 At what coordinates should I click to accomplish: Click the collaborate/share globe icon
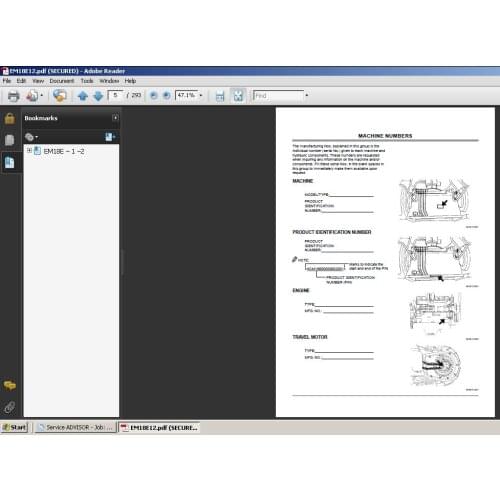coord(60,96)
